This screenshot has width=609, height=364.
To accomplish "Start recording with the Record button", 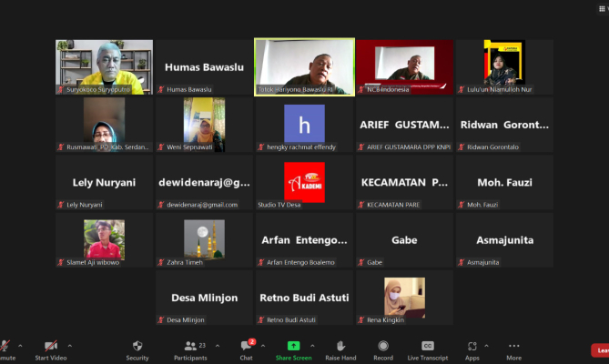I will coord(383,347).
